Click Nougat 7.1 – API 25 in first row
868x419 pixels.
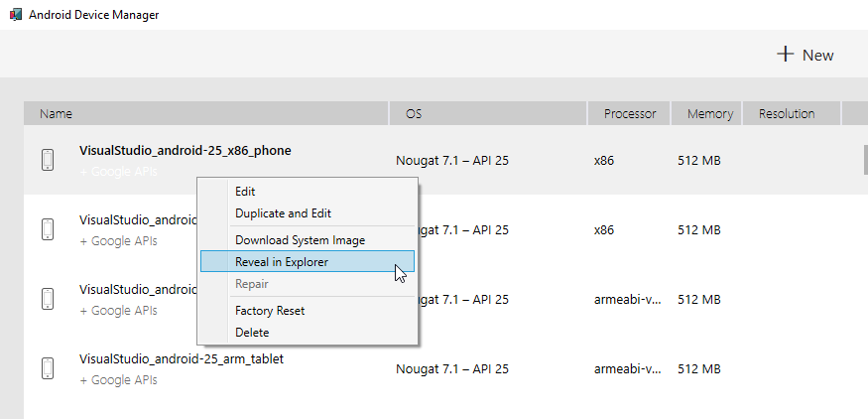[452, 161]
